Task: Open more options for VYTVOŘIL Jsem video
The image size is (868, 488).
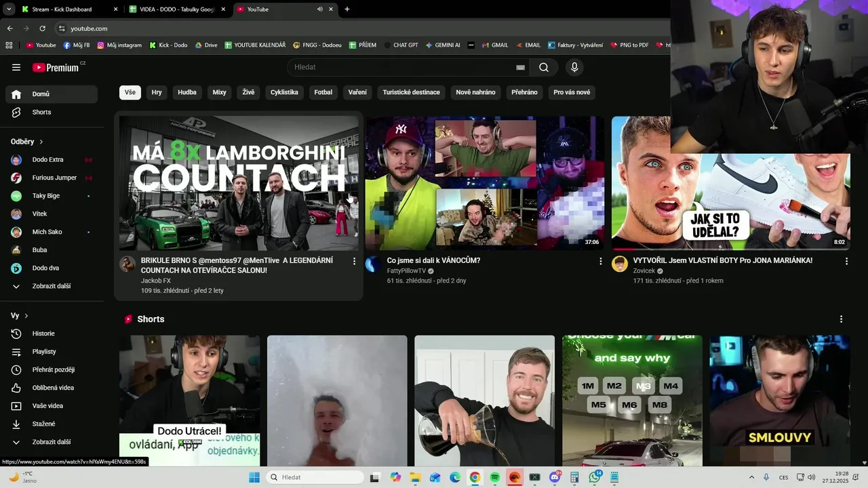Action: (x=846, y=261)
